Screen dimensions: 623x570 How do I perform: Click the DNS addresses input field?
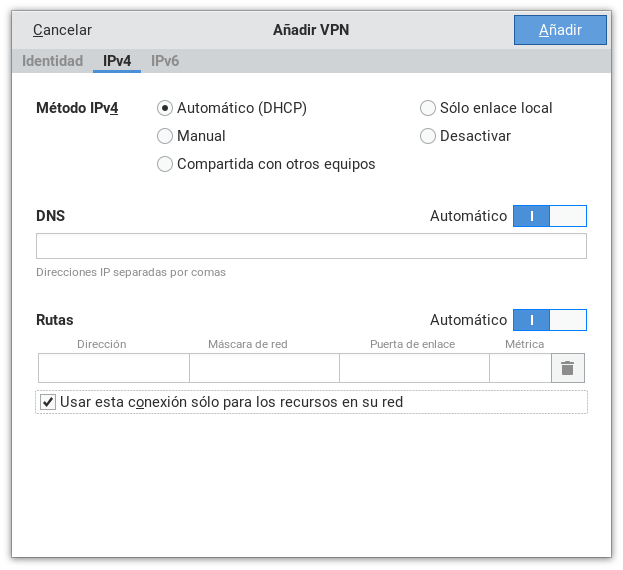(x=311, y=246)
